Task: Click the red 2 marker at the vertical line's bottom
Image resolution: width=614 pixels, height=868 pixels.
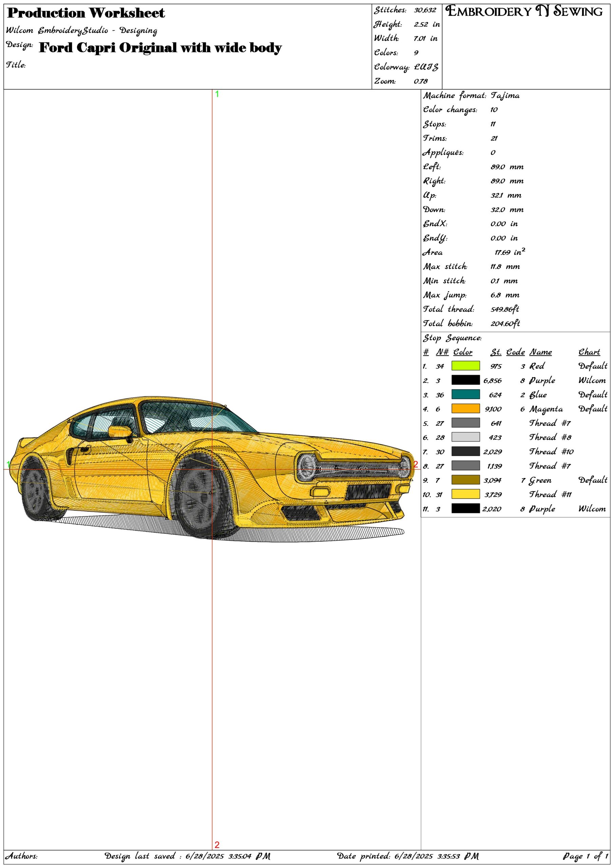Action: [217, 845]
